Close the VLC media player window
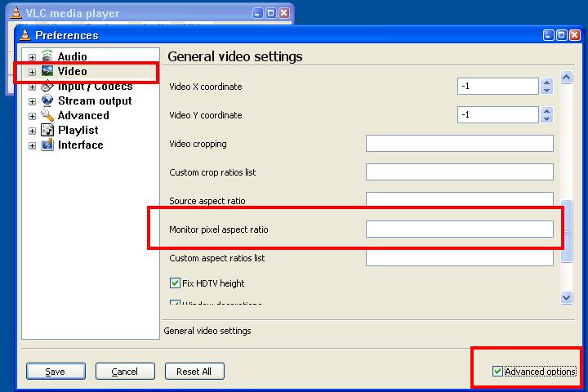Screen dimensions: 588x392 point(284,13)
